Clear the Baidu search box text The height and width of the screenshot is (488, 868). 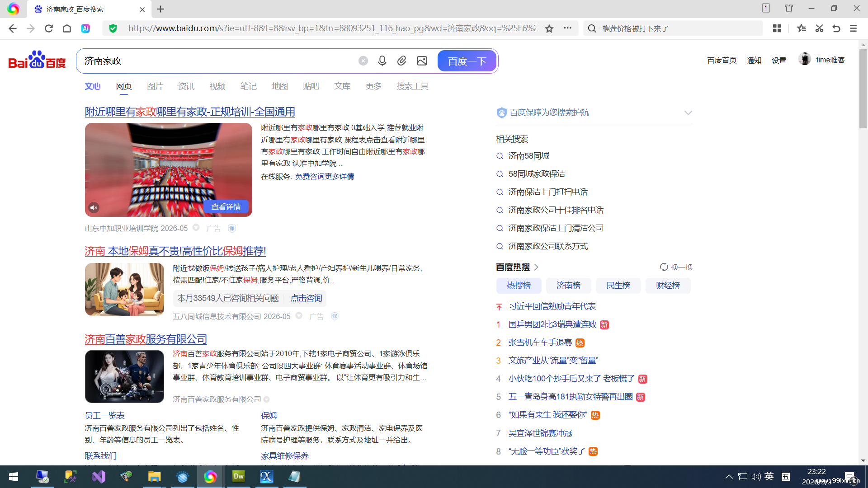coord(363,61)
